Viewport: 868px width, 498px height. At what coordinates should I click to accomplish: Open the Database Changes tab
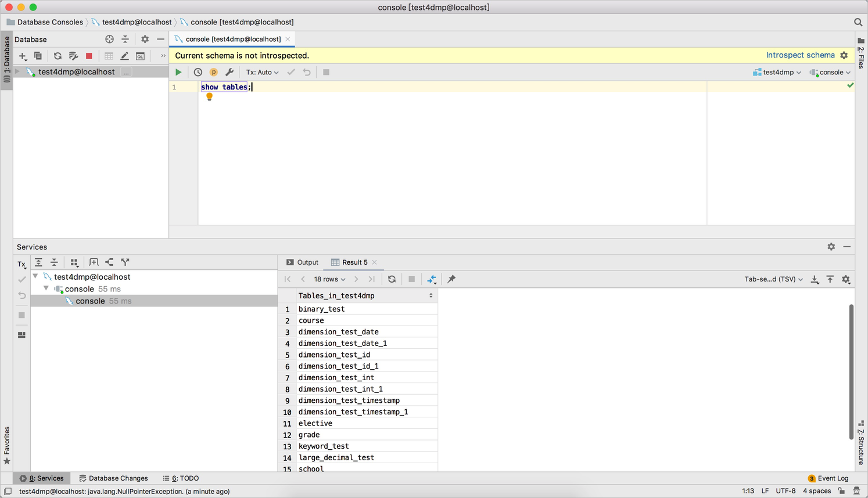click(x=113, y=478)
